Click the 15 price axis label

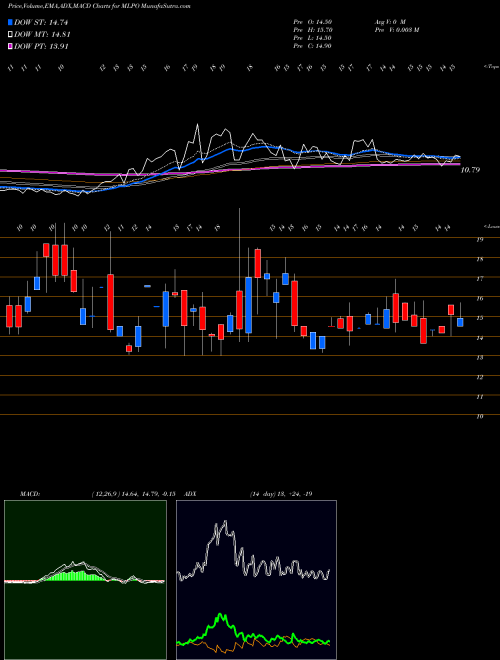[x=479, y=318]
